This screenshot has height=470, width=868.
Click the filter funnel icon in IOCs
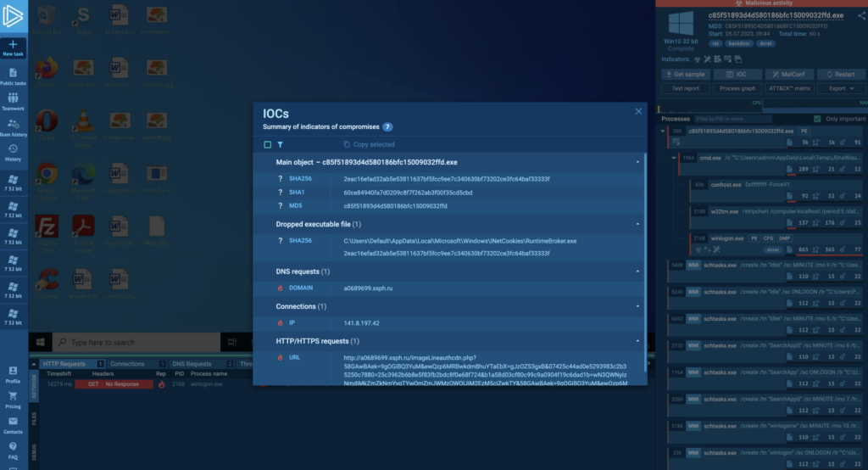[279, 145]
